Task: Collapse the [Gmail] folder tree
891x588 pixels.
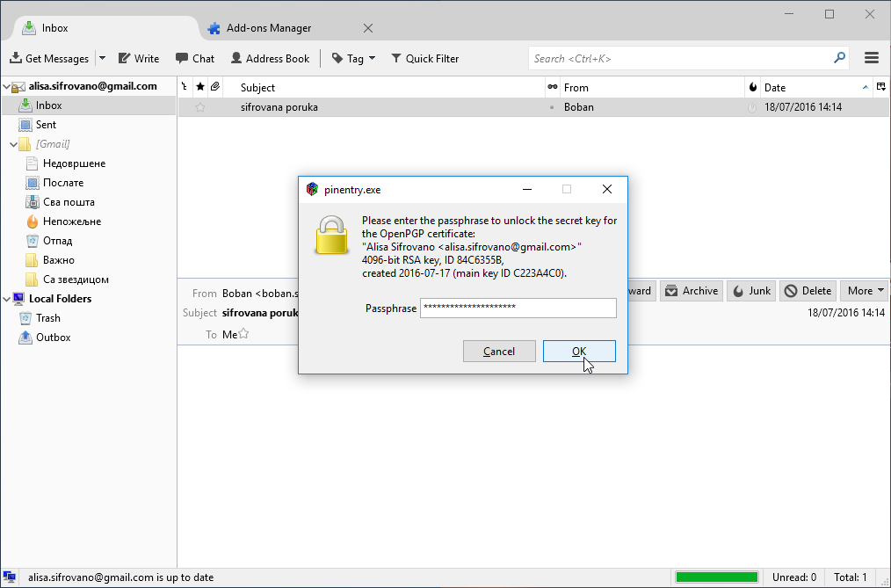Action: (14, 144)
